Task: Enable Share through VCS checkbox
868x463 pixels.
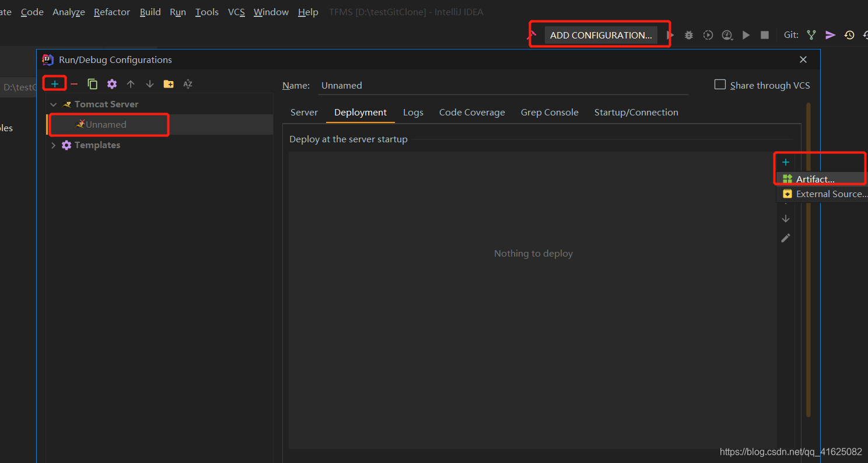Action: pyautogui.click(x=720, y=85)
